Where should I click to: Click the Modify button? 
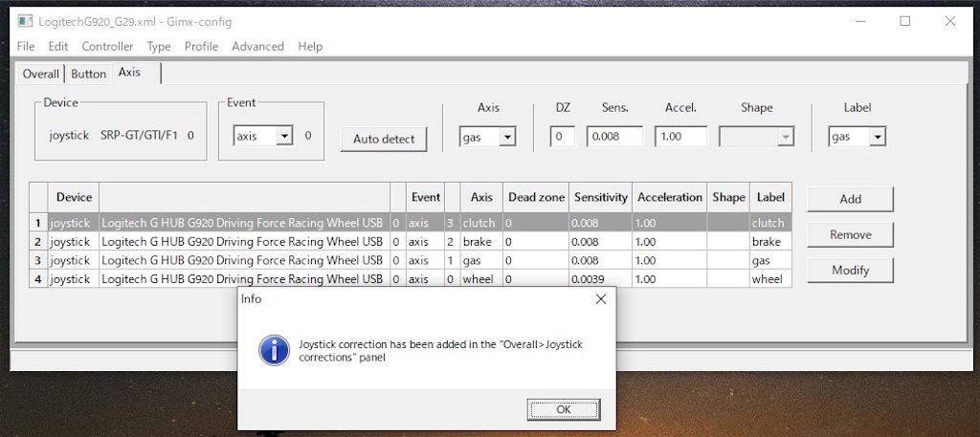click(850, 271)
